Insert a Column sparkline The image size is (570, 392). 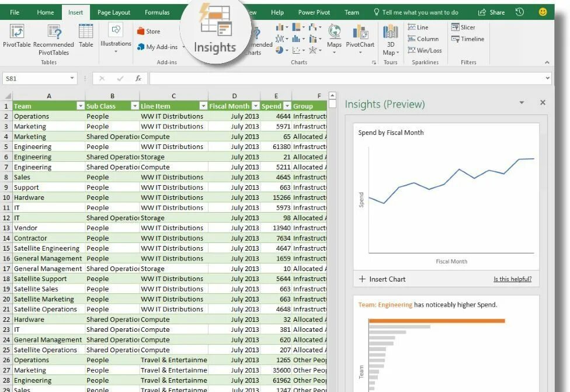tap(423, 39)
